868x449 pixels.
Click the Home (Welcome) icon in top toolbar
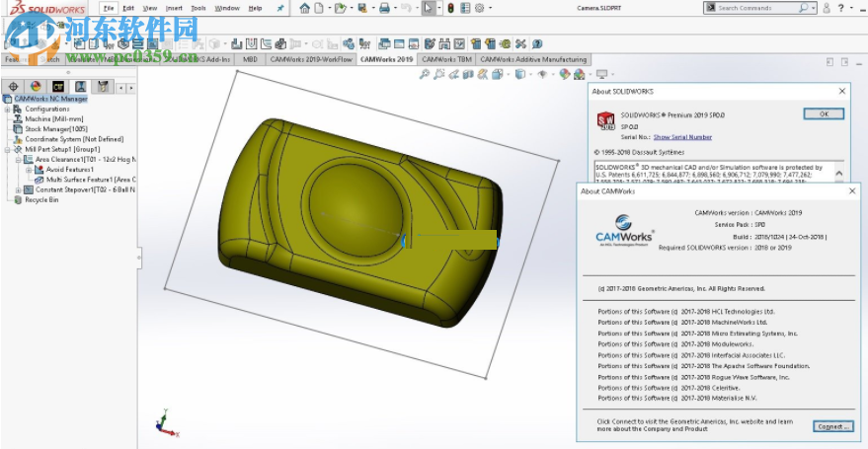point(304,8)
